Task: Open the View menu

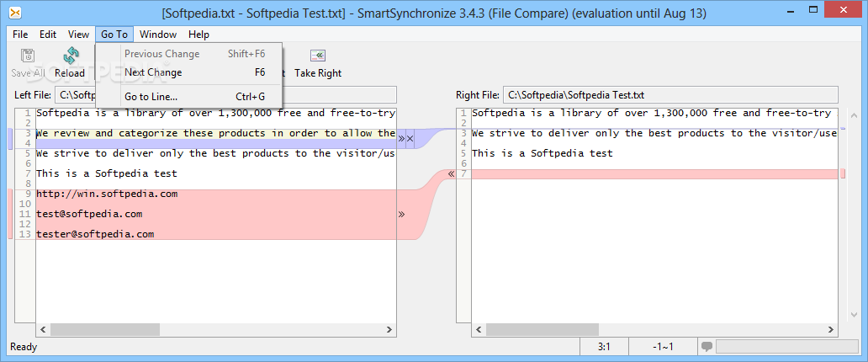Action: (78, 35)
